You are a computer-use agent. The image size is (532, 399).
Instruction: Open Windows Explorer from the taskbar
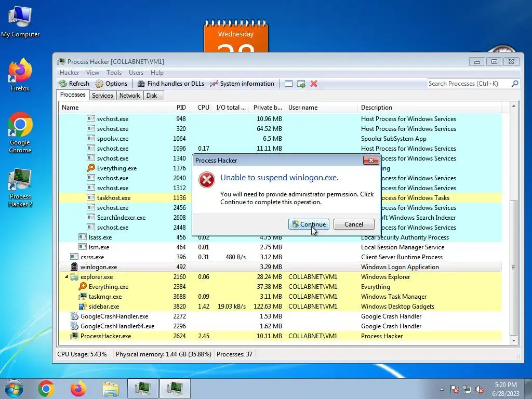click(x=111, y=389)
